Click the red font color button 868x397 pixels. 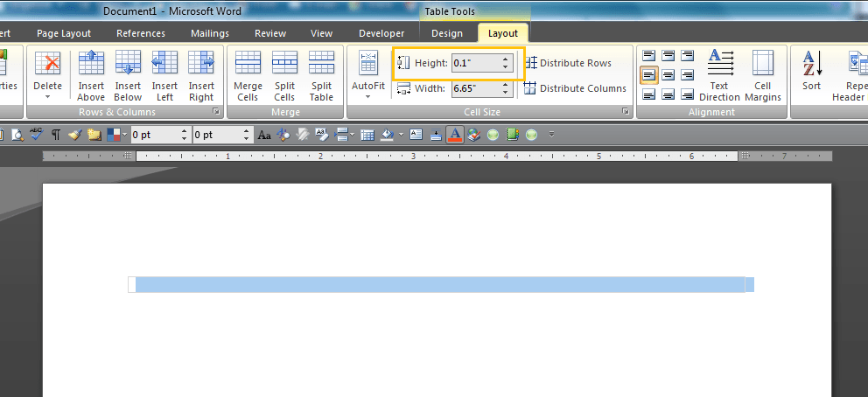coord(454,135)
